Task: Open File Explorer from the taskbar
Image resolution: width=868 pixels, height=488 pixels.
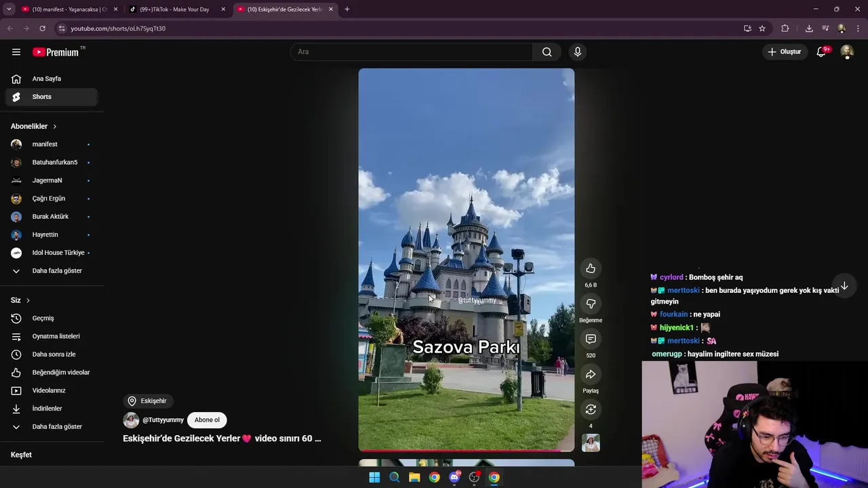Action: [x=414, y=477]
